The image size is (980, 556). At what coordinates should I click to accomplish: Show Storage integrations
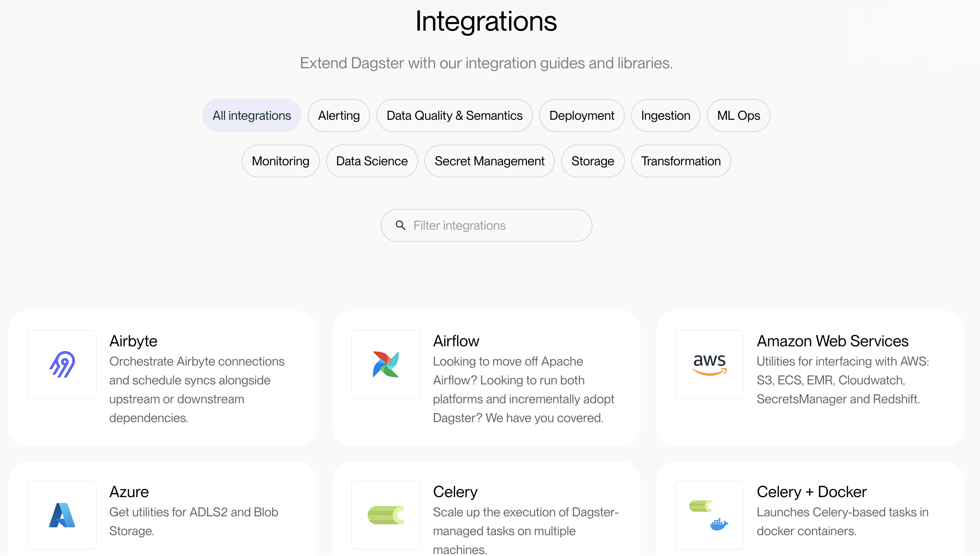coord(593,161)
